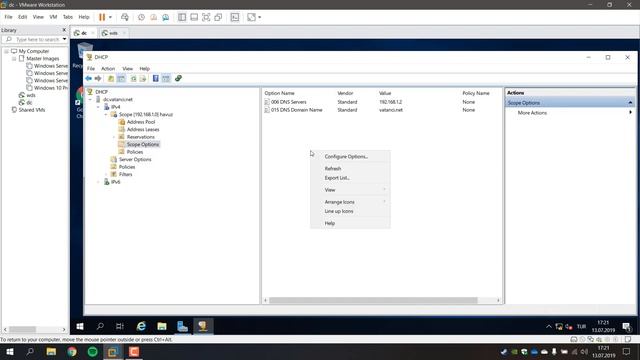Select Server Options in DHCP tree
640x360 pixels.
135,160
